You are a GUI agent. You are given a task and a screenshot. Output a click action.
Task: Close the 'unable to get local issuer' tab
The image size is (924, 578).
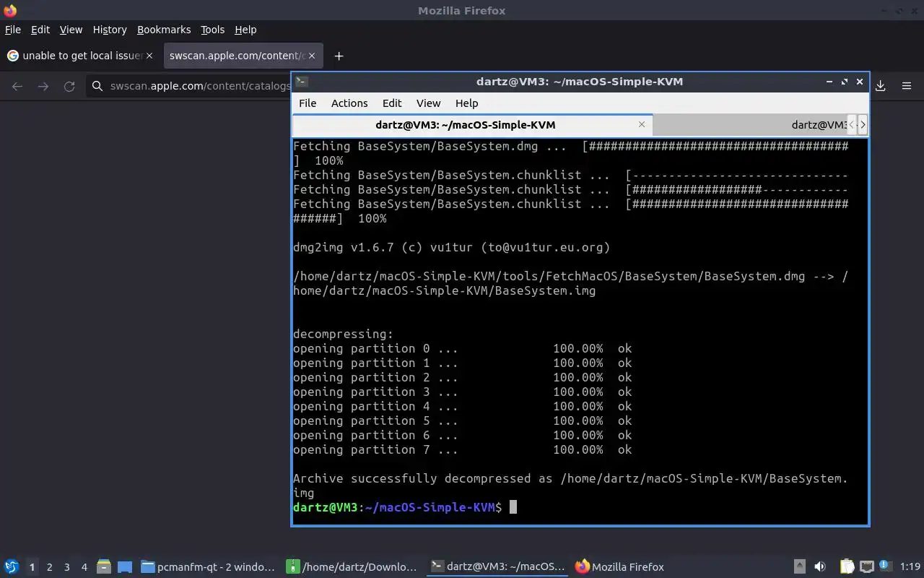click(149, 56)
